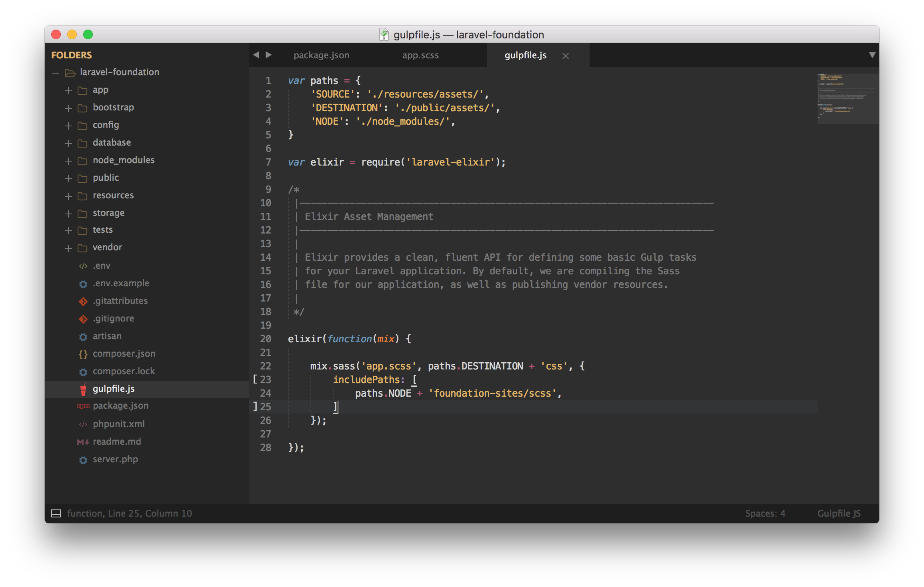Click the Markdown icon next to readme.md
924x587 pixels.
(x=83, y=442)
